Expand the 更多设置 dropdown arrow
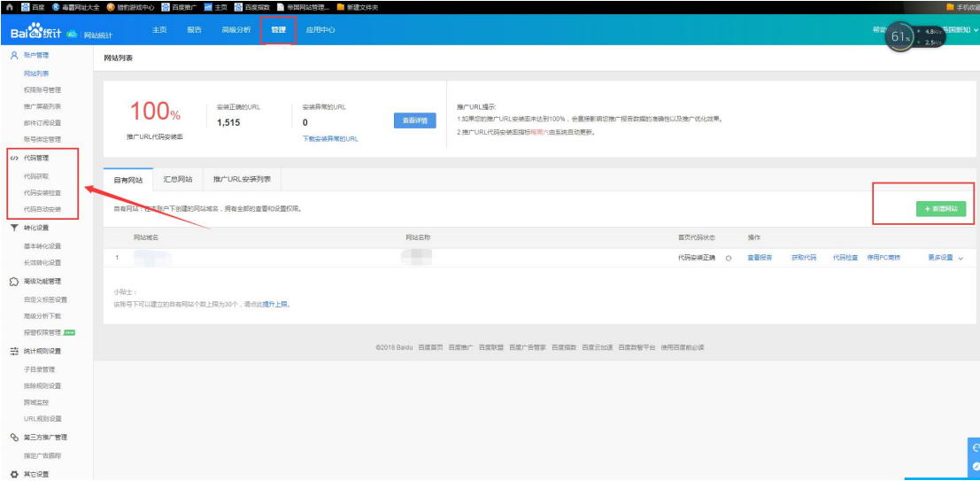Viewport: 980px width, 481px height. pos(960,259)
